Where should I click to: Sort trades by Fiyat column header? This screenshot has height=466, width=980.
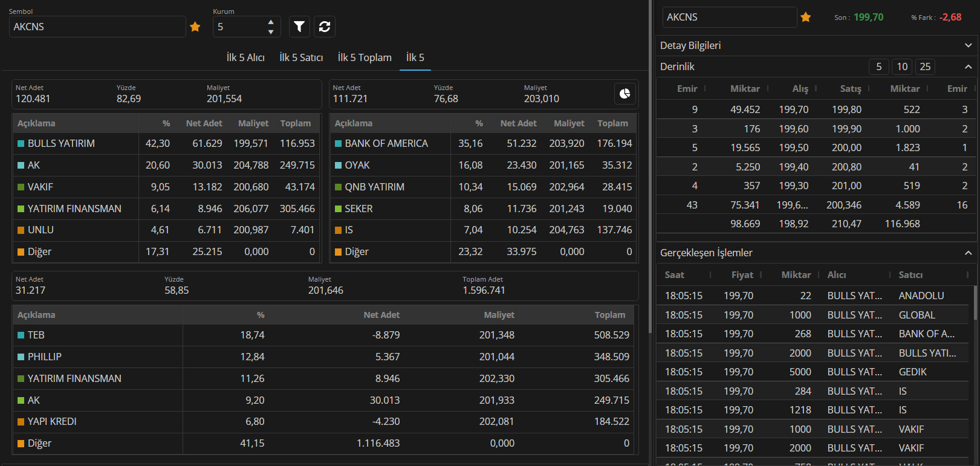point(742,275)
